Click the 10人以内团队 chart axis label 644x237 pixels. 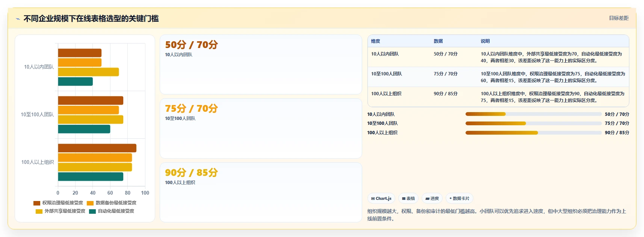click(39, 67)
